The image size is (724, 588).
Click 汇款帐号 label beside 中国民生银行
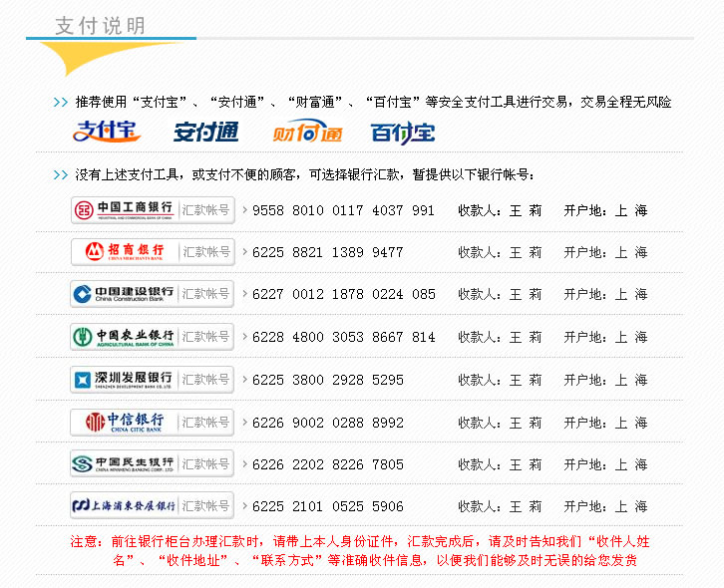coord(205,464)
